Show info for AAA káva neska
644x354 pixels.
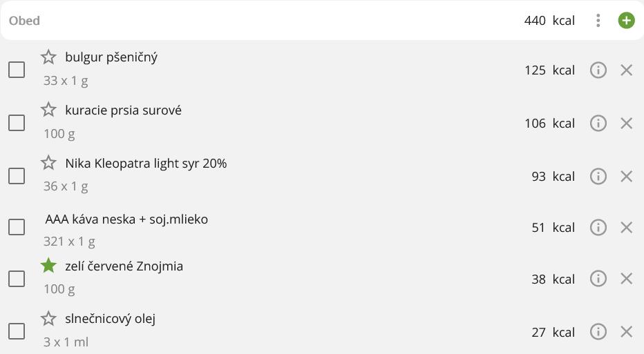pyautogui.click(x=598, y=227)
